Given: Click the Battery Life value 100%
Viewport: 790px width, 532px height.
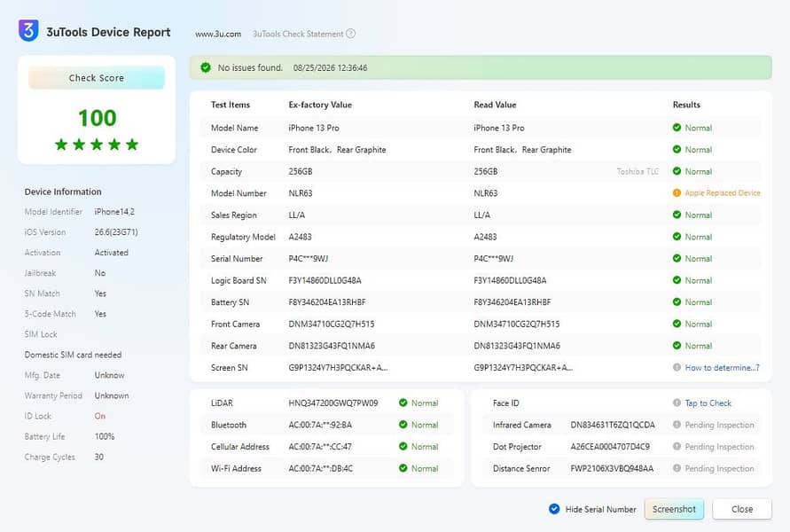Looking at the screenshot, I should point(105,436).
